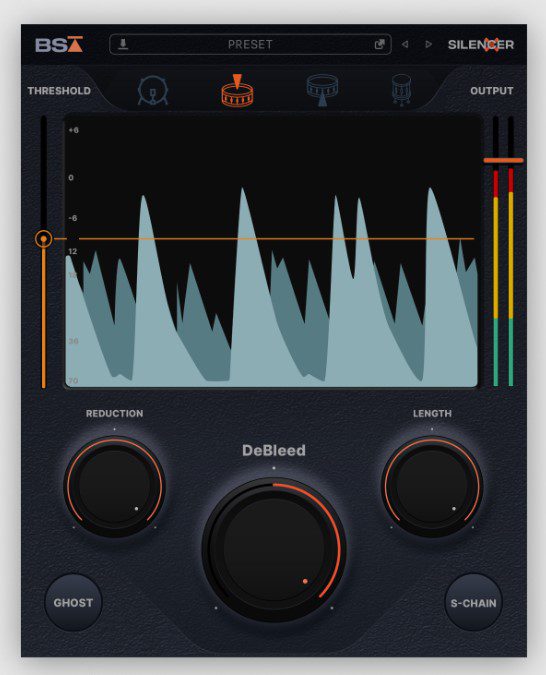Go to next preset arrow
The image size is (546, 675).
pos(428,44)
